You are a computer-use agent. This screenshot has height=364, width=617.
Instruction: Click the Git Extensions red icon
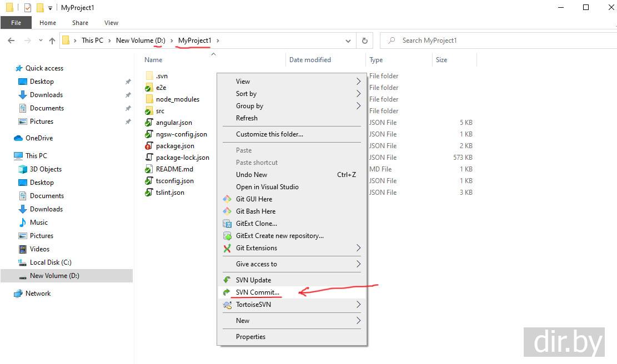pyautogui.click(x=227, y=248)
